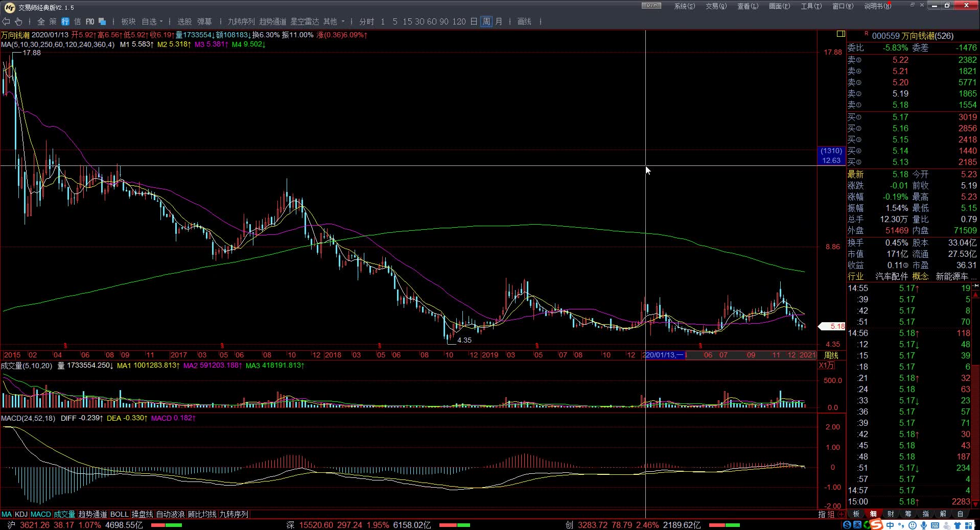
Task: Click the 5.18 current price marker on axis
Action: pyautogui.click(x=832, y=326)
